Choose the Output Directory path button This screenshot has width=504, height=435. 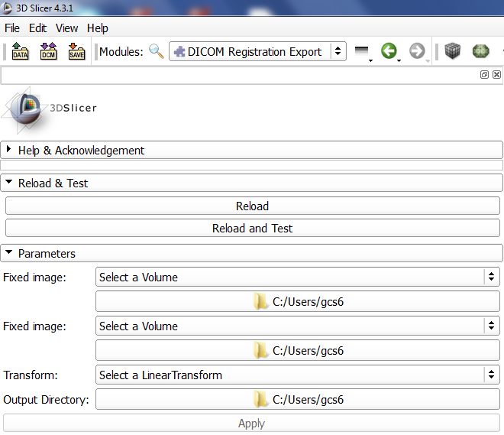pos(297,400)
